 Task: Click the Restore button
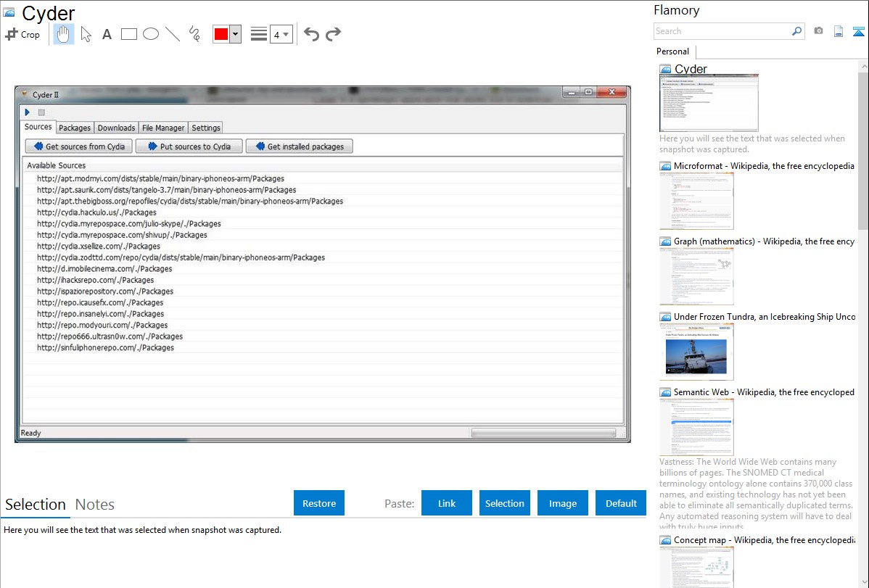tap(319, 503)
